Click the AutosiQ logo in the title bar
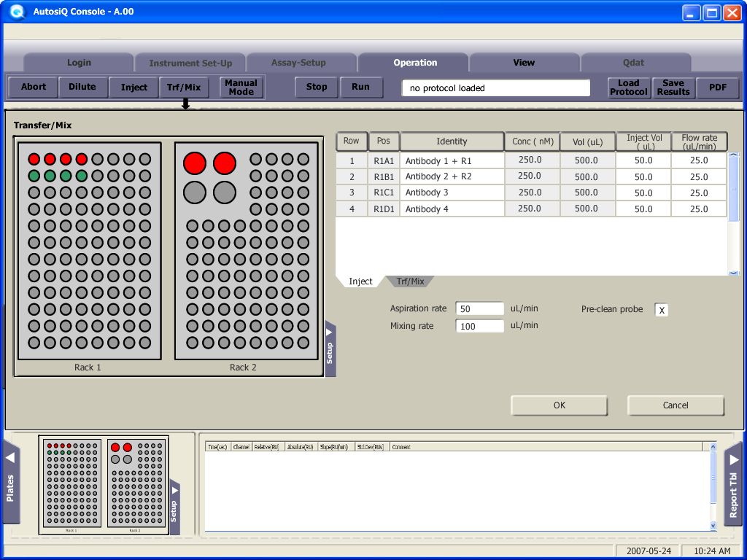747x560 pixels. click(x=16, y=12)
